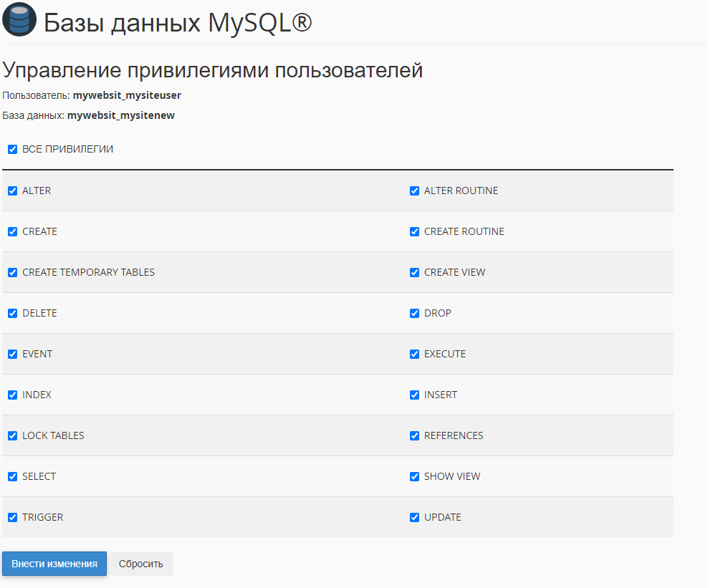The image size is (708, 588).
Task: Click the Сбросить reset button
Action: pos(141,564)
